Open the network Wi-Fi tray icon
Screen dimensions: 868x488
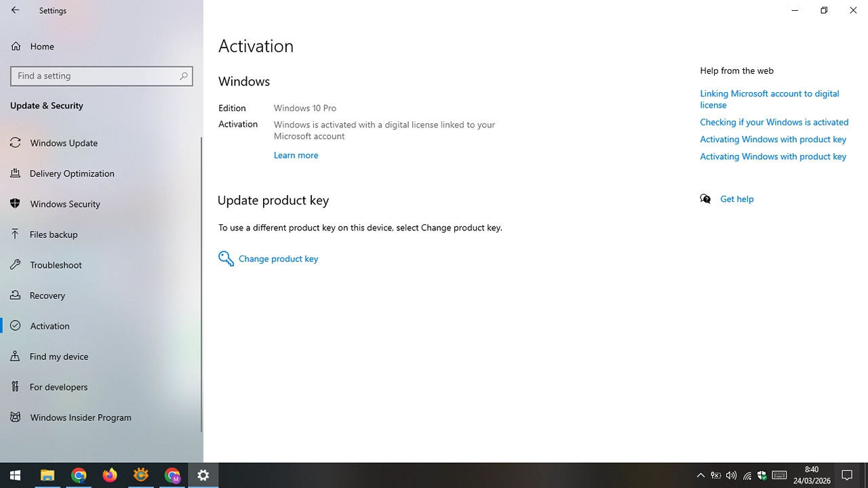click(747, 475)
